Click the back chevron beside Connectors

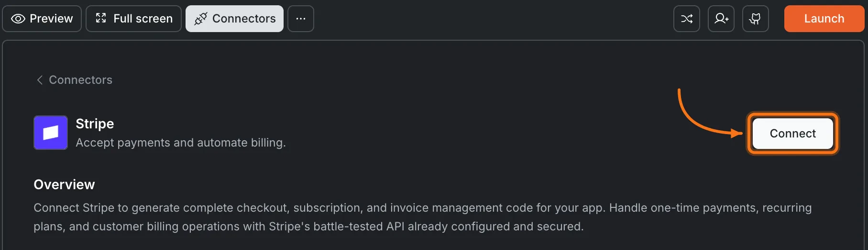point(40,80)
